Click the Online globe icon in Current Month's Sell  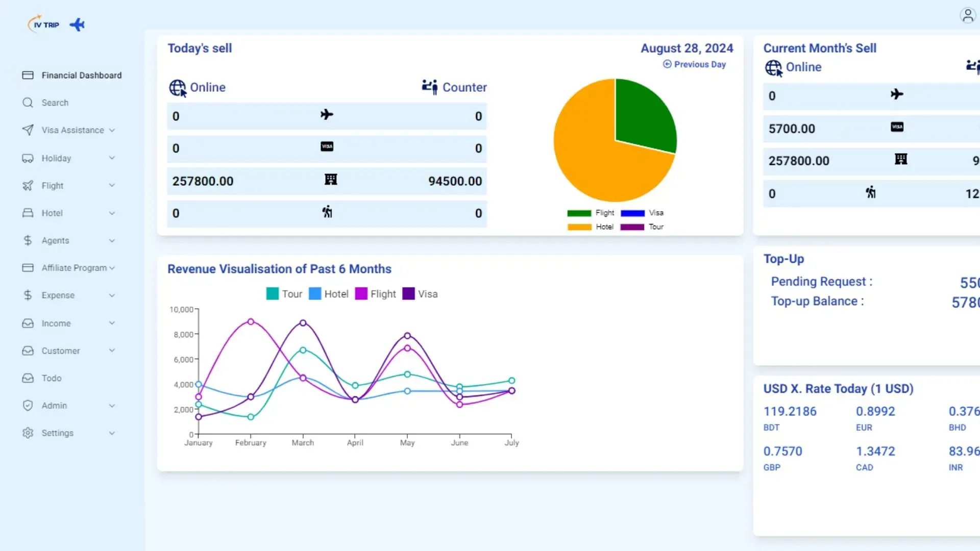[773, 67]
